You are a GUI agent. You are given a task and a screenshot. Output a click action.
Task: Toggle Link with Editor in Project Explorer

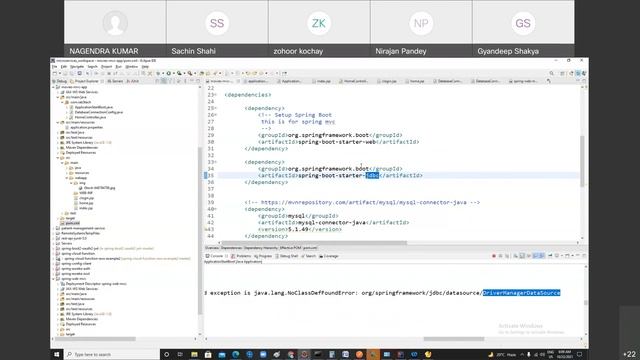coord(163,81)
